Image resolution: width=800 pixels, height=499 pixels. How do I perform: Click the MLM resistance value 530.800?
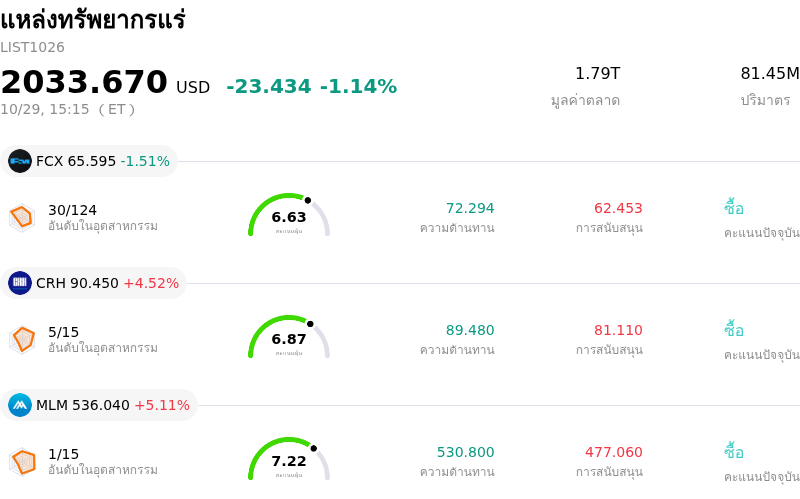click(465, 452)
